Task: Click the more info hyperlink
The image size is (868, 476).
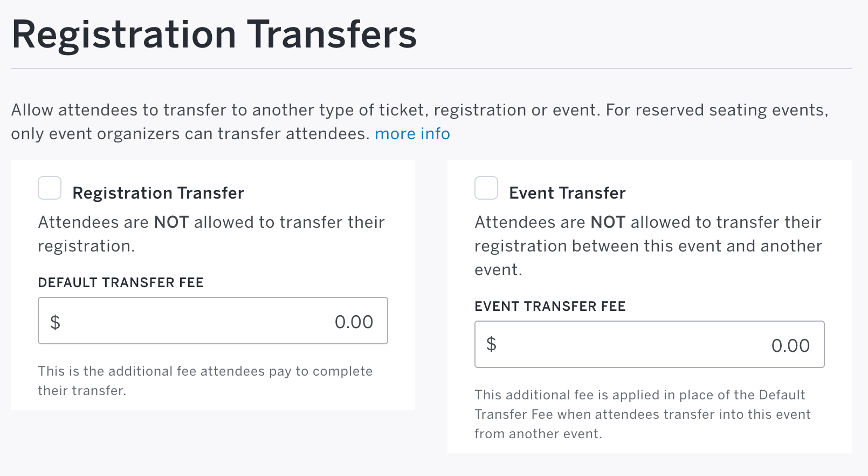Action: (x=412, y=133)
